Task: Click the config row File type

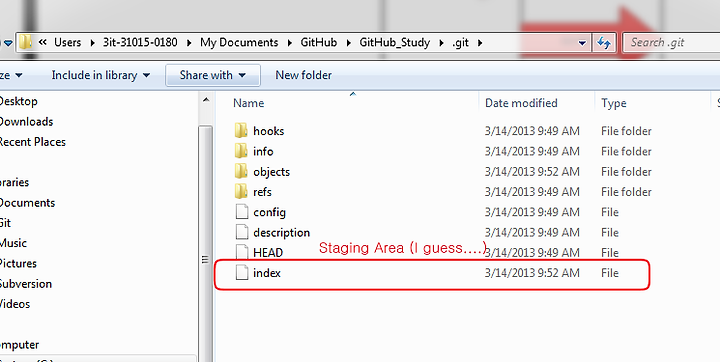Action: pyautogui.click(x=610, y=212)
